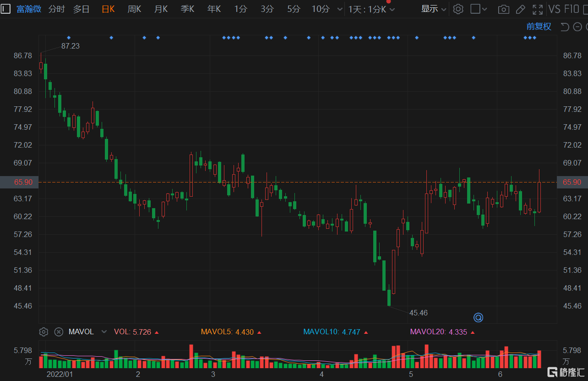Click the VS compare button

(555, 9)
